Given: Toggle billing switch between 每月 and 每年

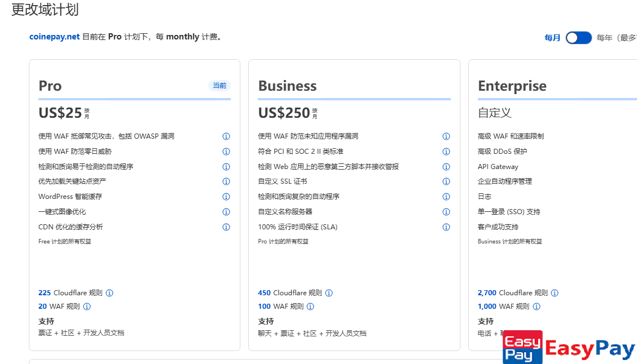Looking at the screenshot, I should tap(578, 38).
